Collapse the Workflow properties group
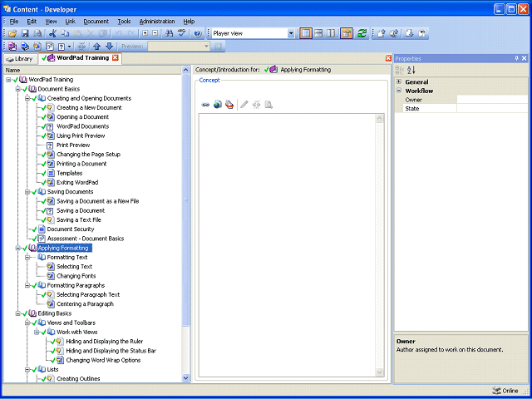Screen dimensions: 532x399 click(399, 91)
